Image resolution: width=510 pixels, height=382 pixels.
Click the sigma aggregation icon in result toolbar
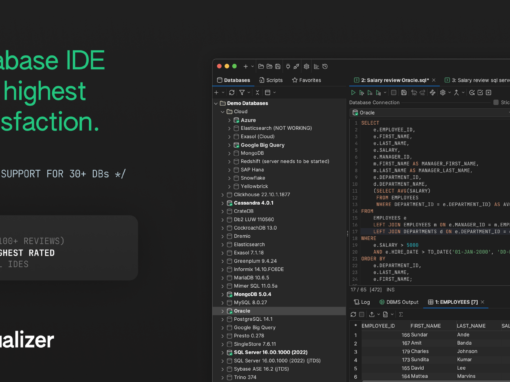pos(401,314)
